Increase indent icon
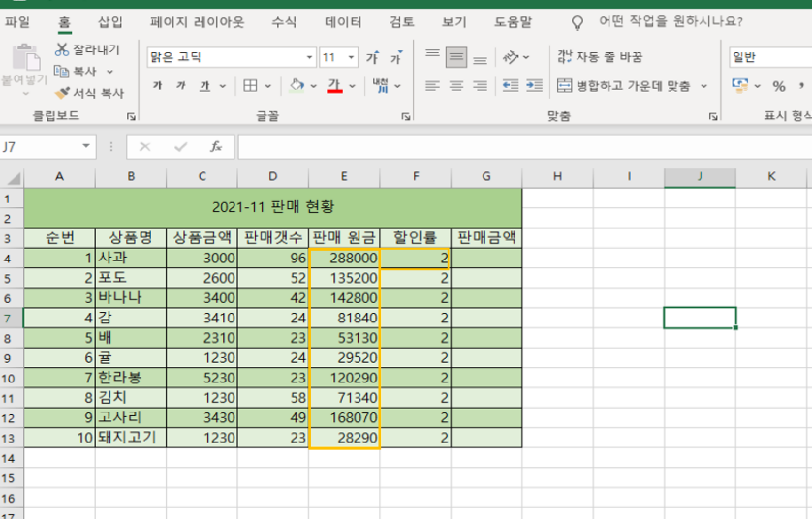812x519 pixels. [534, 86]
